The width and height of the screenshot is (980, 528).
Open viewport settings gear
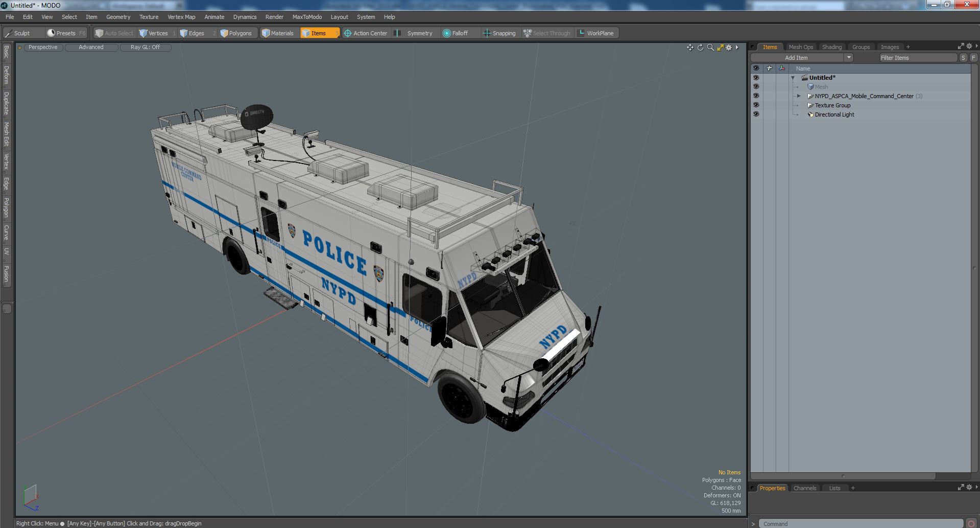pos(729,48)
